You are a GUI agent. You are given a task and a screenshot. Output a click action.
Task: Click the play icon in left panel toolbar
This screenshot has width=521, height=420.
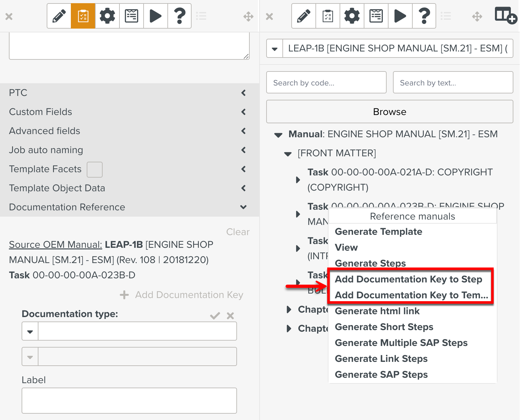[156, 16]
